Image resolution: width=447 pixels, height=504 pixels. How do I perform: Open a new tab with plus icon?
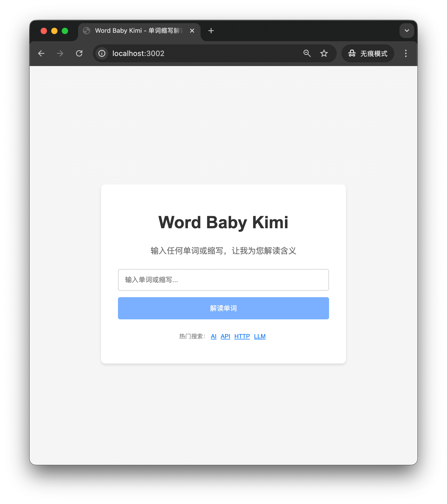(x=211, y=31)
